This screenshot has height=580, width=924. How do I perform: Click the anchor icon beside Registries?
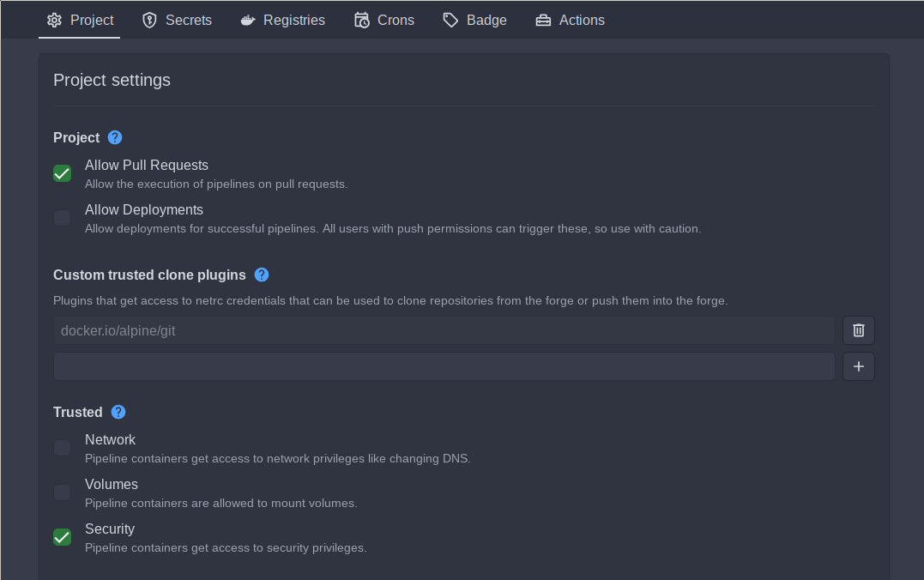click(247, 20)
